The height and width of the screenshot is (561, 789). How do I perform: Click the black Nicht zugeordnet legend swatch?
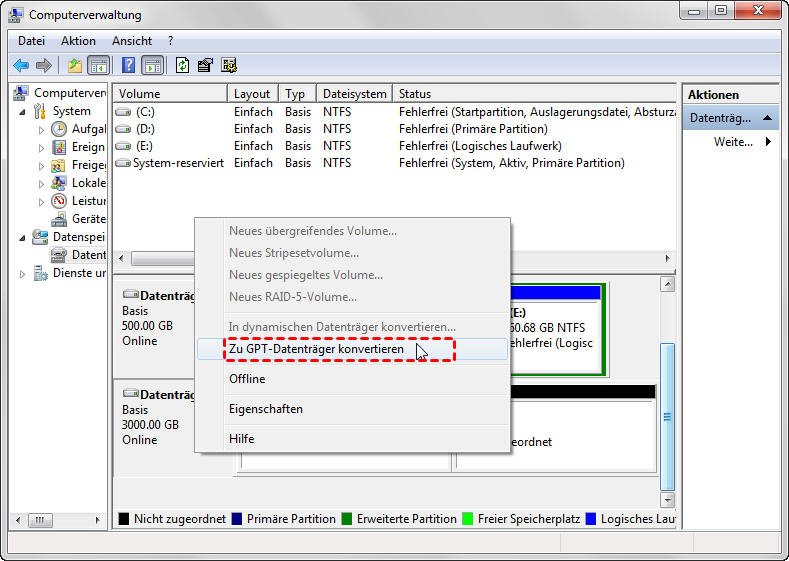[x=124, y=519]
